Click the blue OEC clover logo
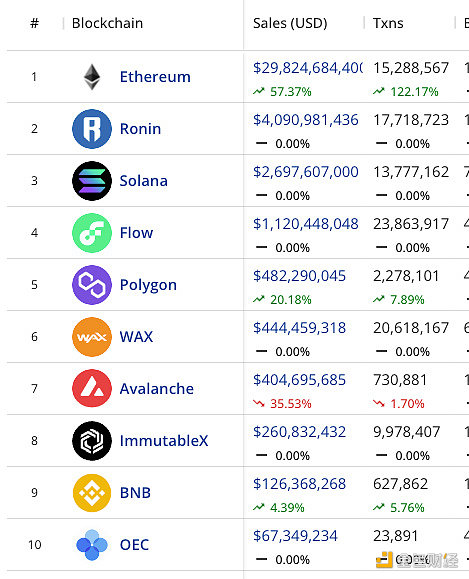 [x=92, y=545]
